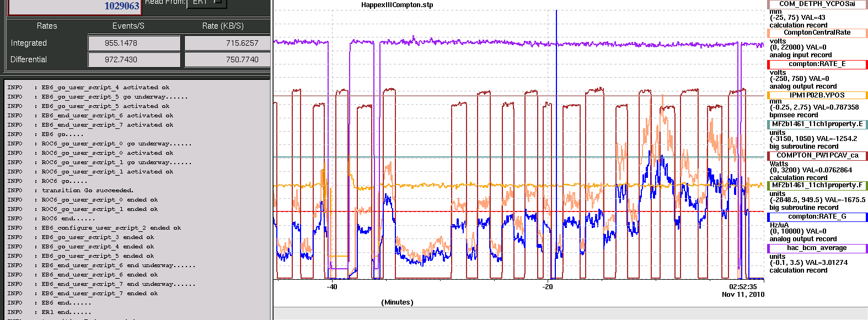Screen dimensions: 868x320
Task: Click the range text (-25, 75) VAL=43
Action: point(797,18)
